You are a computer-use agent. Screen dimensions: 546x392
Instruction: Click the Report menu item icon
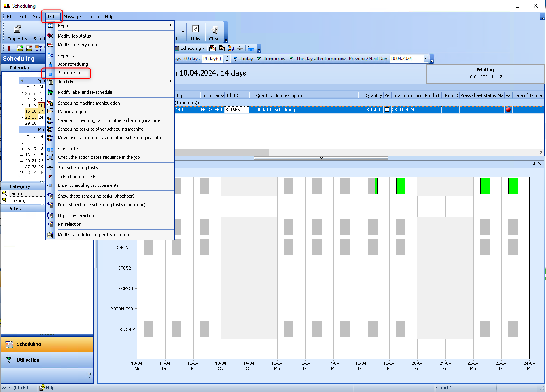click(50, 25)
